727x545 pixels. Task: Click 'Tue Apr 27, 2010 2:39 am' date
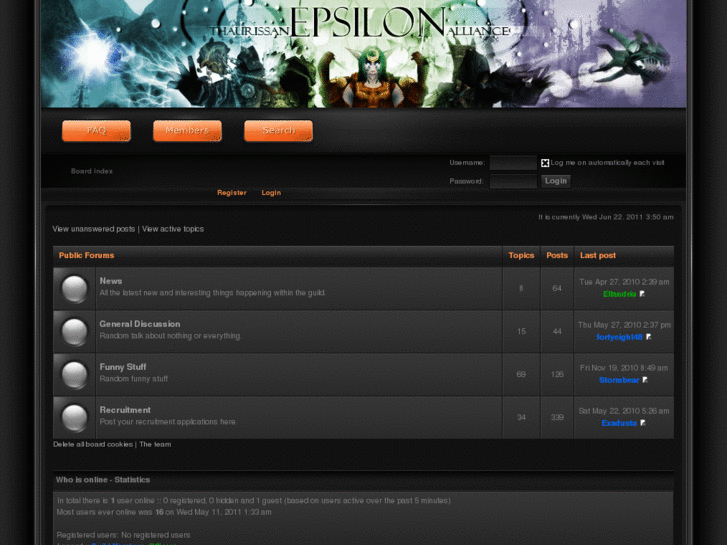(624, 282)
